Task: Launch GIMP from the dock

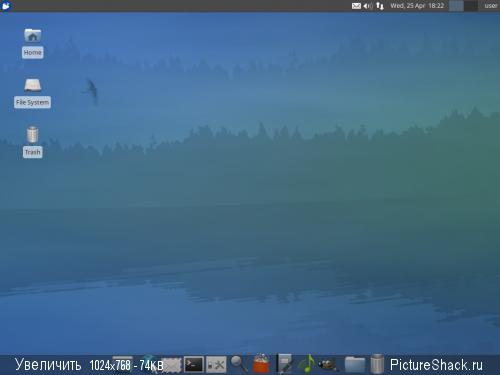Action: click(x=328, y=365)
